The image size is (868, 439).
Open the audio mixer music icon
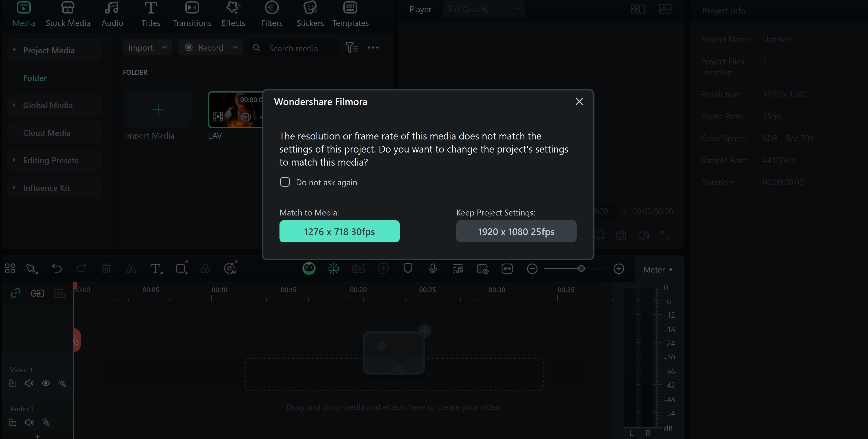pos(457,269)
